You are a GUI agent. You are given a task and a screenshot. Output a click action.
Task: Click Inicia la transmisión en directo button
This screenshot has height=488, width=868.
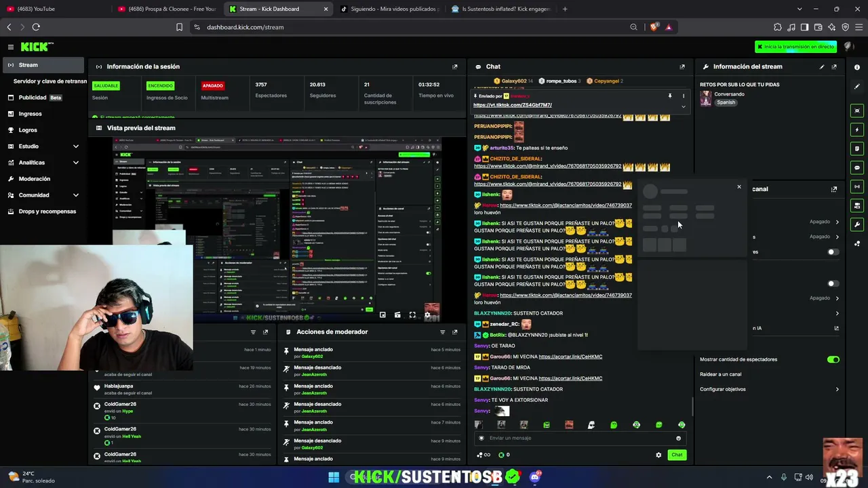[795, 47]
